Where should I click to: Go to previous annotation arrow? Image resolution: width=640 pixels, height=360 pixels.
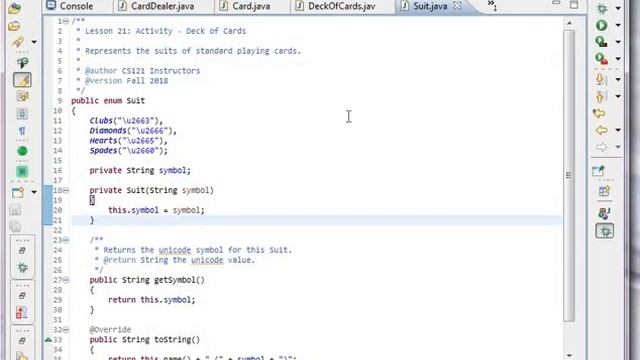(600, 96)
